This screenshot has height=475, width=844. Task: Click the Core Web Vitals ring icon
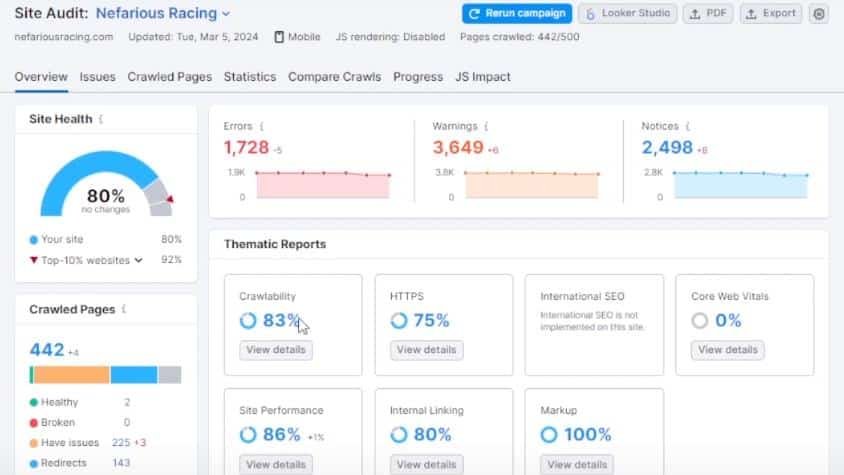click(700, 320)
